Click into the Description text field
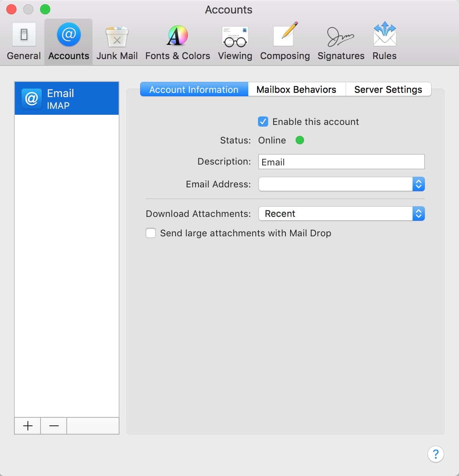459x476 pixels. (x=341, y=162)
